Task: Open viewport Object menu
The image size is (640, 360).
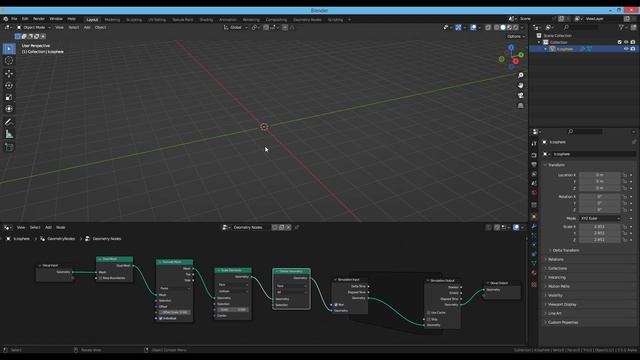Action: tap(100, 27)
